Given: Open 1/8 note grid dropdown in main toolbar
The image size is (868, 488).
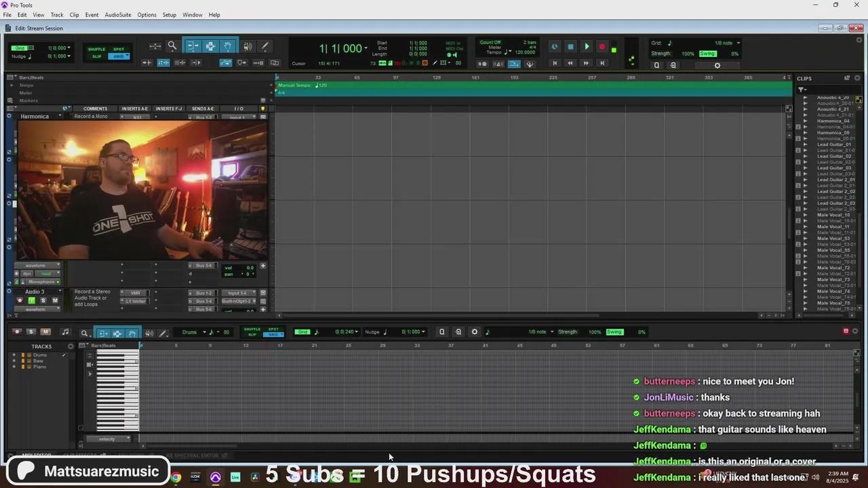Looking at the screenshot, I should [738, 43].
